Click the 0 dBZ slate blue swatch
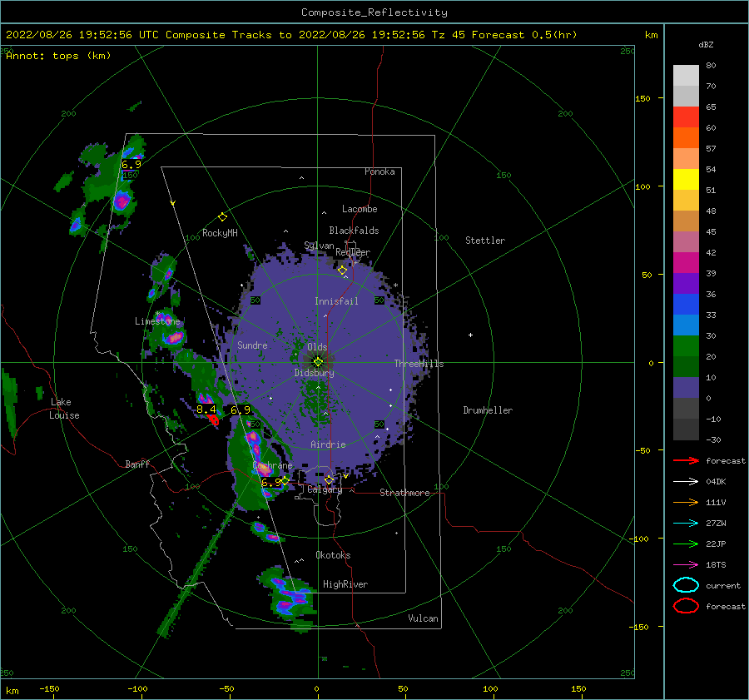Viewport: 749px width, 700px height. pos(686,388)
